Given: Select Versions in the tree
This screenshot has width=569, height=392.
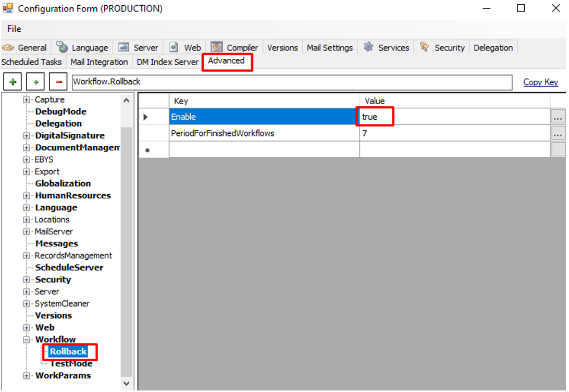Looking at the screenshot, I should pyautogui.click(x=53, y=315).
